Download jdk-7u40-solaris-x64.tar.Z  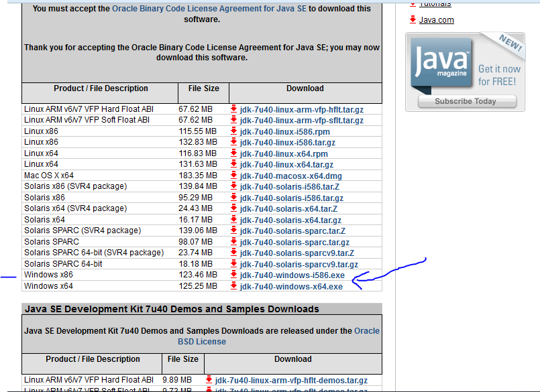click(288, 209)
